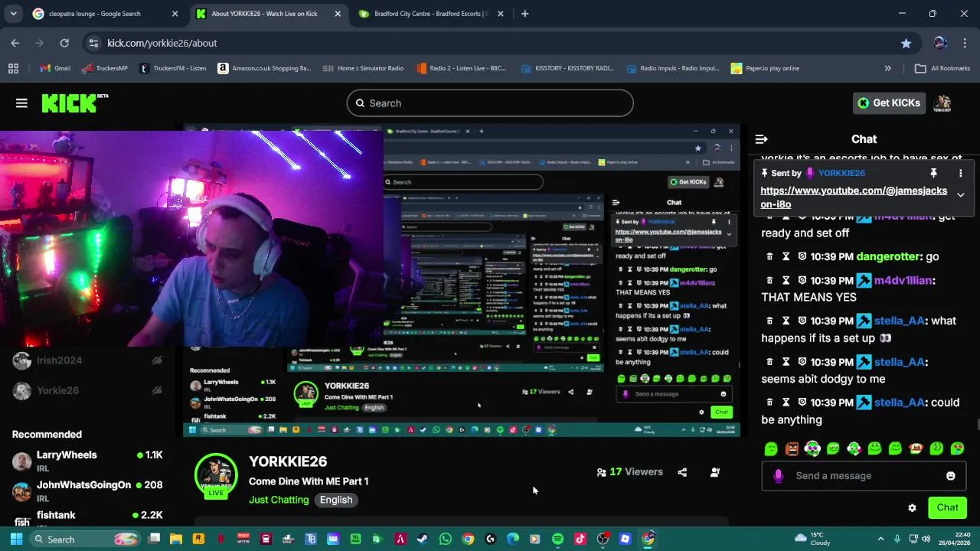
Task: Switch to Bradford City Centre tab
Action: pos(431,14)
